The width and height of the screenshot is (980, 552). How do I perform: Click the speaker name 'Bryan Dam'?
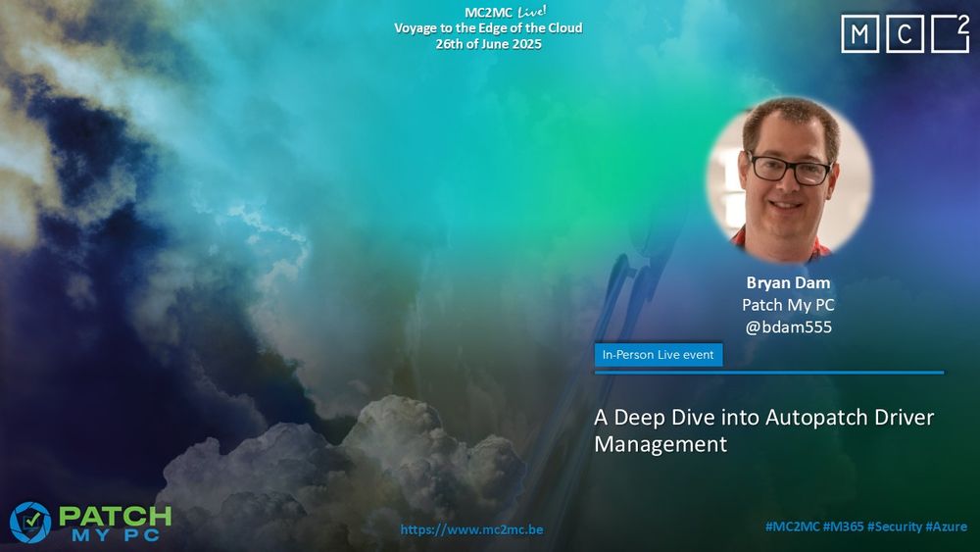tap(788, 282)
